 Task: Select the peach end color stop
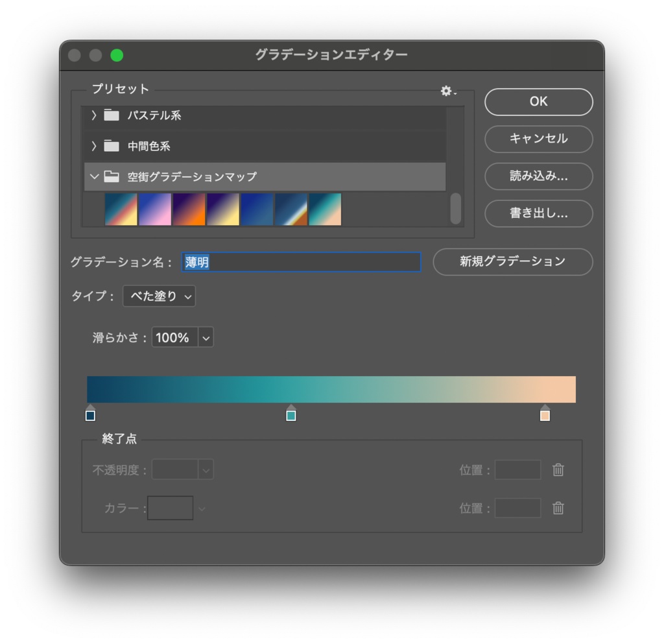545,414
